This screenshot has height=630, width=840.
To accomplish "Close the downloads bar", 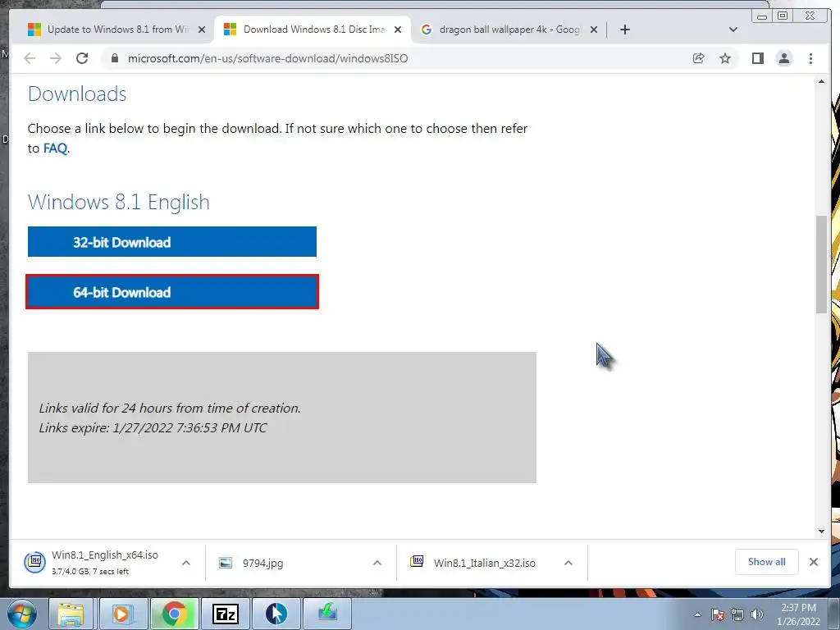I will point(813,561).
